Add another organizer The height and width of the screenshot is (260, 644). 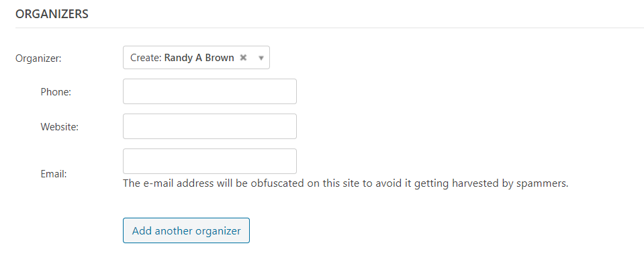186,230
